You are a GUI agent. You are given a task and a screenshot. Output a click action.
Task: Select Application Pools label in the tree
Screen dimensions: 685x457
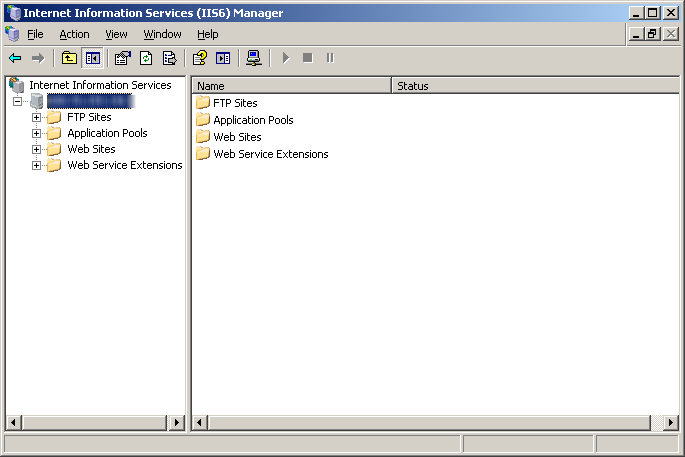[x=107, y=133]
